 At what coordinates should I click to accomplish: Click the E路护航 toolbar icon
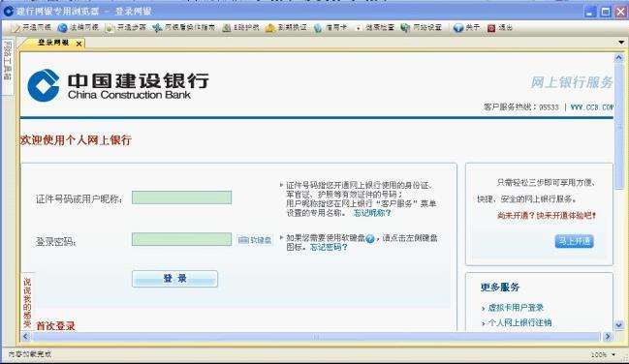pyautogui.click(x=227, y=28)
